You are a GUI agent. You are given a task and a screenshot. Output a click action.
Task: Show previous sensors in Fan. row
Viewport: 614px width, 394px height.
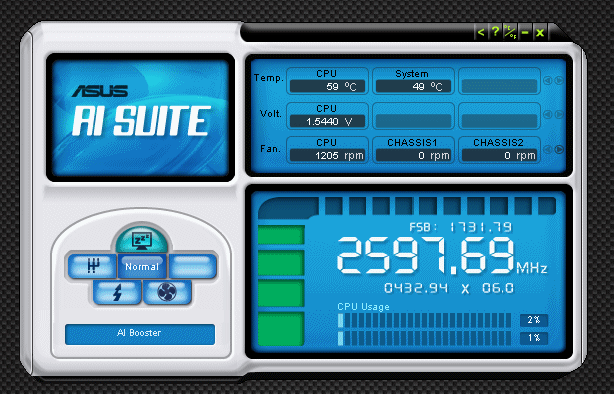click(548, 149)
